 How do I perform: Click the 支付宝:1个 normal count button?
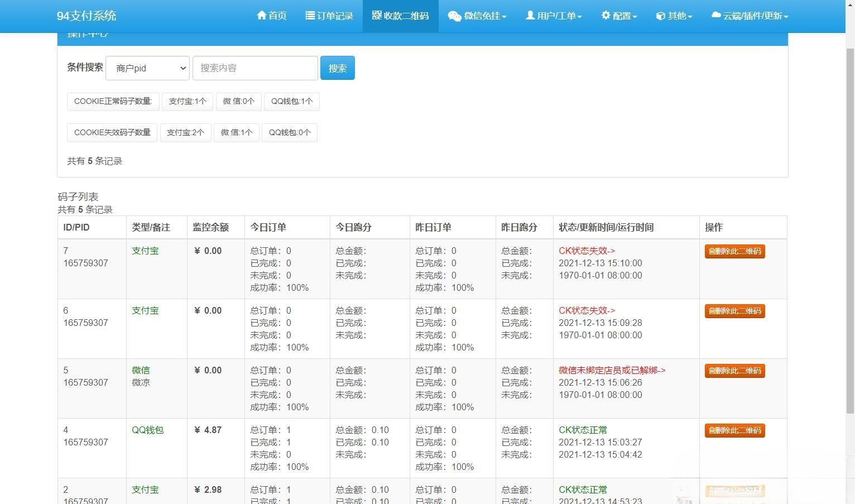[x=188, y=102]
